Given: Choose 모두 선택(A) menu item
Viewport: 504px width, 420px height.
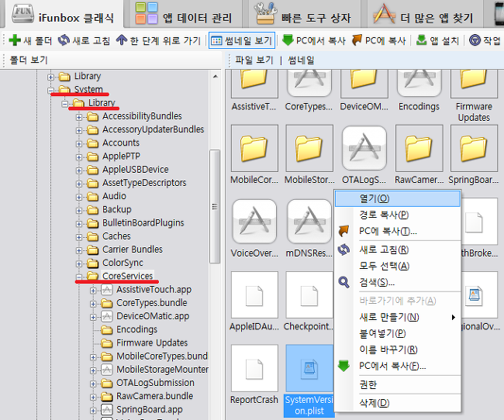Looking at the screenshot, I should 398,266.
